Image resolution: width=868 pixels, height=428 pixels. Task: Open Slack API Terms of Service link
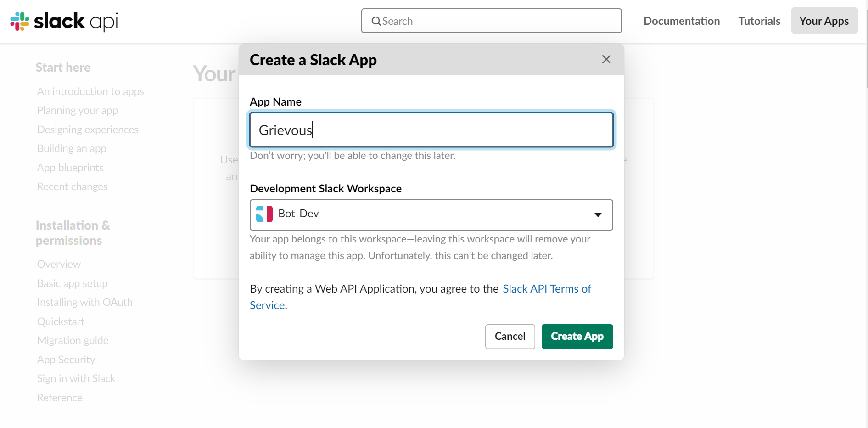547,289
